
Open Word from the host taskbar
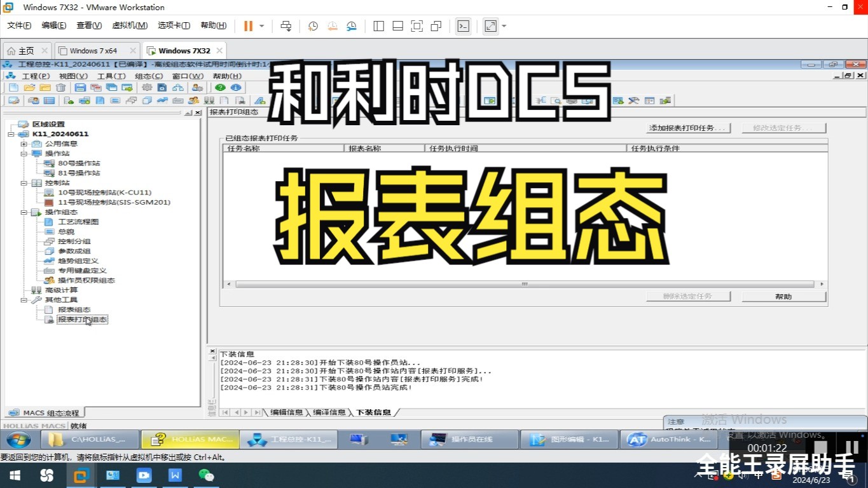pyautogui.click(x=176, y=475)
